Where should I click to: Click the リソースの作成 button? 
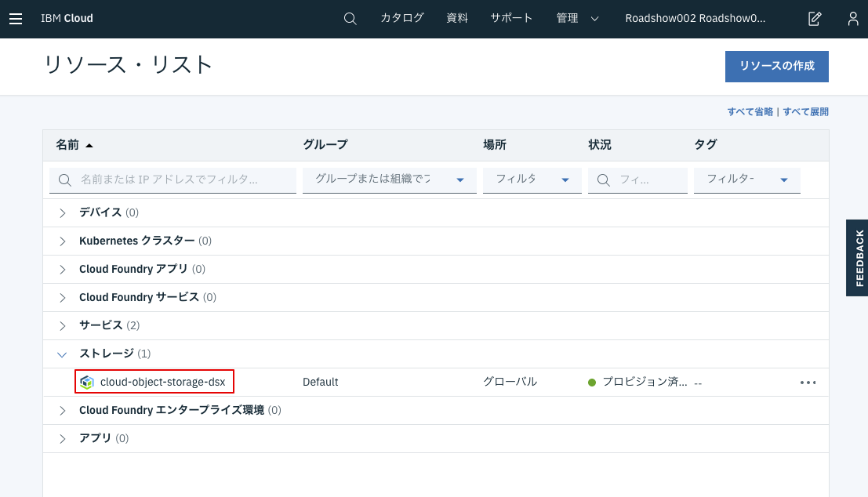[777, 67]
